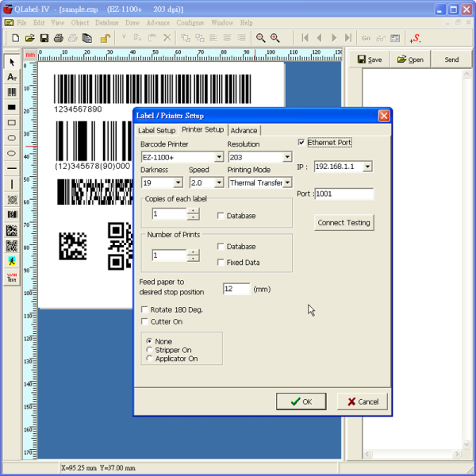The height and width of the screenshot is (476, 476).
Task: Enable the Fixed Data checkbox
Action: tap(221, 263)
